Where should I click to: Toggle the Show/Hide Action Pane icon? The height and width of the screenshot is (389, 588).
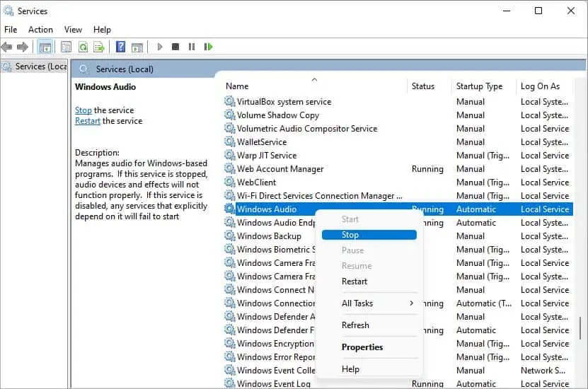pos(137,47)
